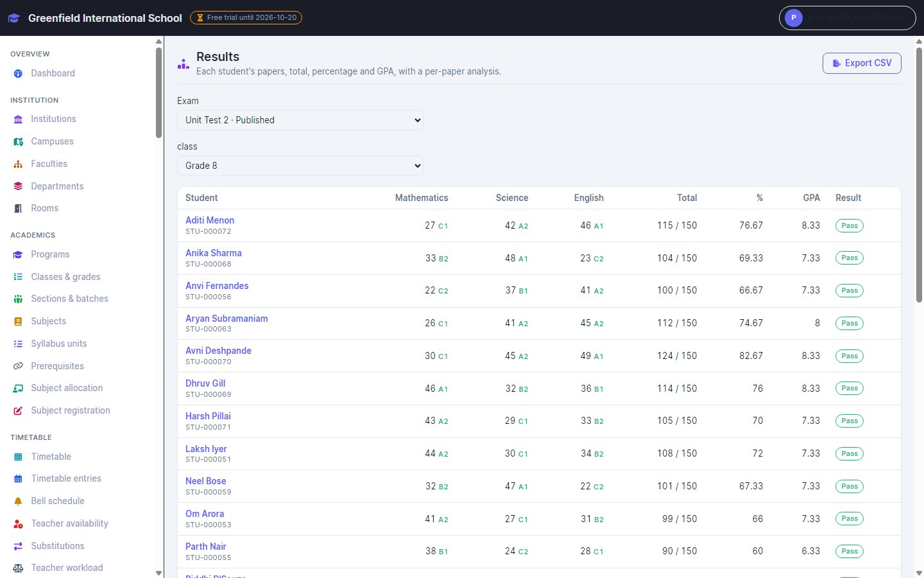Click the Total column header
Viewport: 924px width, 578px height.
pos(687,198)
